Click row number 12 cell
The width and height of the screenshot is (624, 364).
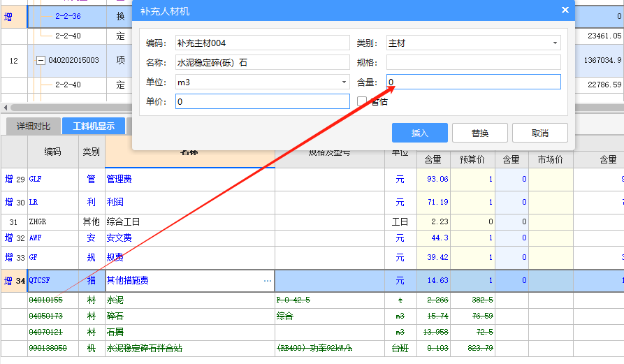click(x=13, y=61)
